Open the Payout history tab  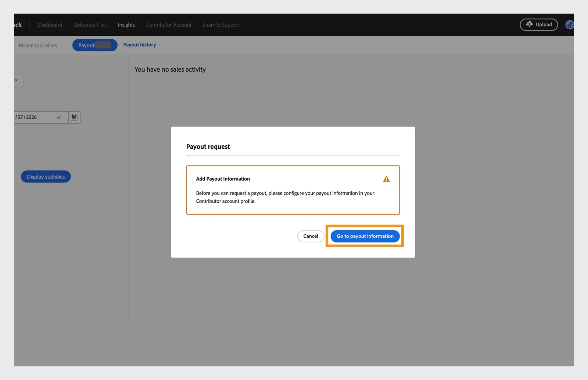(x=140, y=45)
